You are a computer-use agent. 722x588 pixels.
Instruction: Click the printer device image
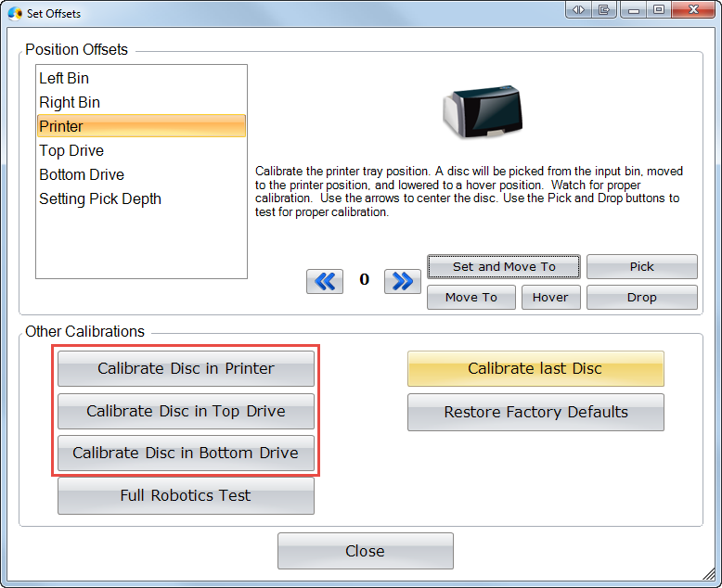[483, 112]
